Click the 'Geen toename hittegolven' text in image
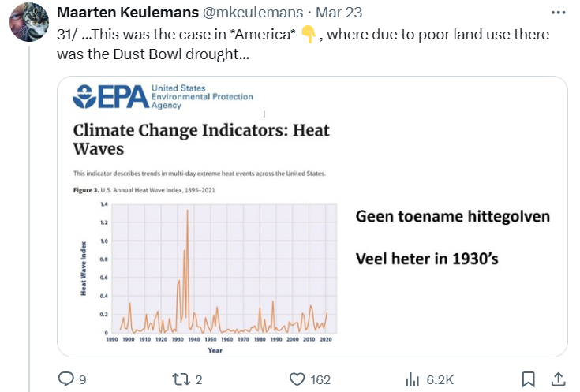The width and height of the screenshot is (580, 392). coord(452,216)
